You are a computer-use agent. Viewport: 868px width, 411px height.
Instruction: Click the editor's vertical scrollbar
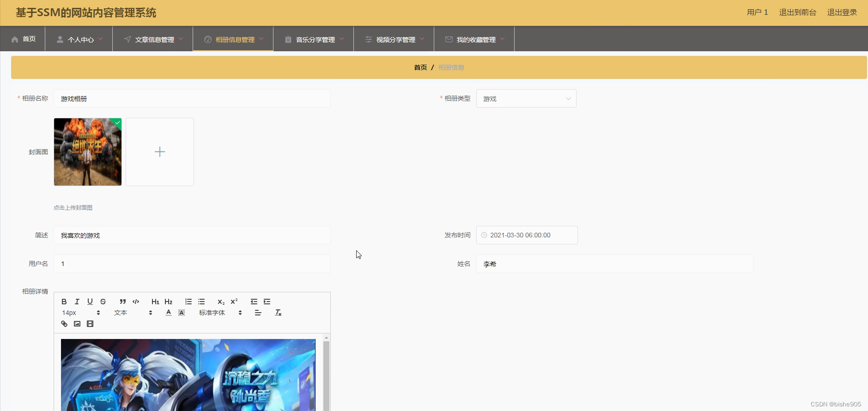point(326,372)
